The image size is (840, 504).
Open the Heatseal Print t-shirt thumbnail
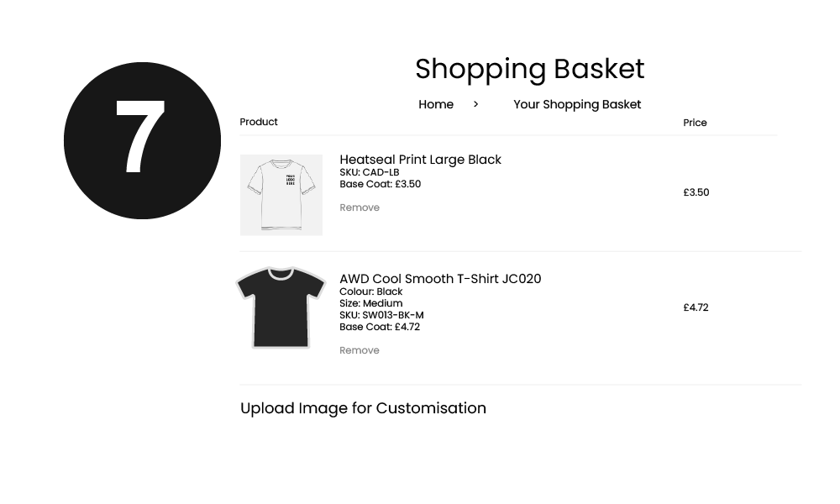(281, 195)
